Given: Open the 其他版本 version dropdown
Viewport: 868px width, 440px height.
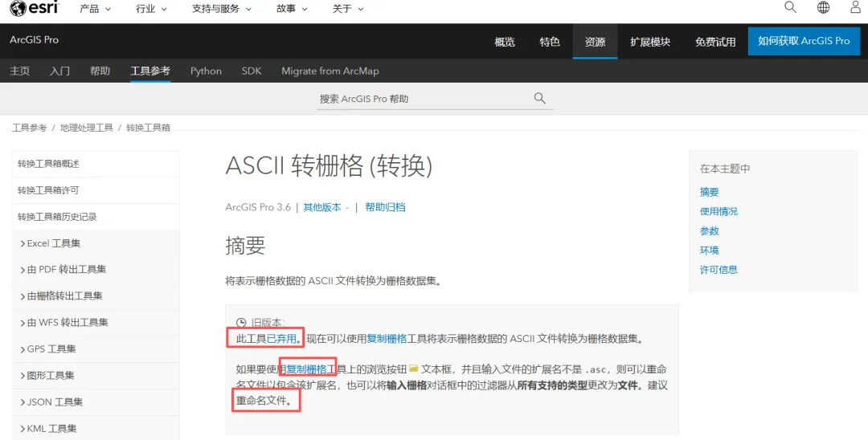Looking at the screenshot, I should pos(325,207).
